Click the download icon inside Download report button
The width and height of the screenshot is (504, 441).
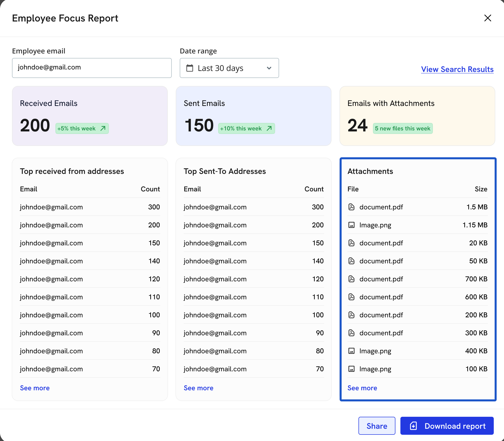(413, 426)
